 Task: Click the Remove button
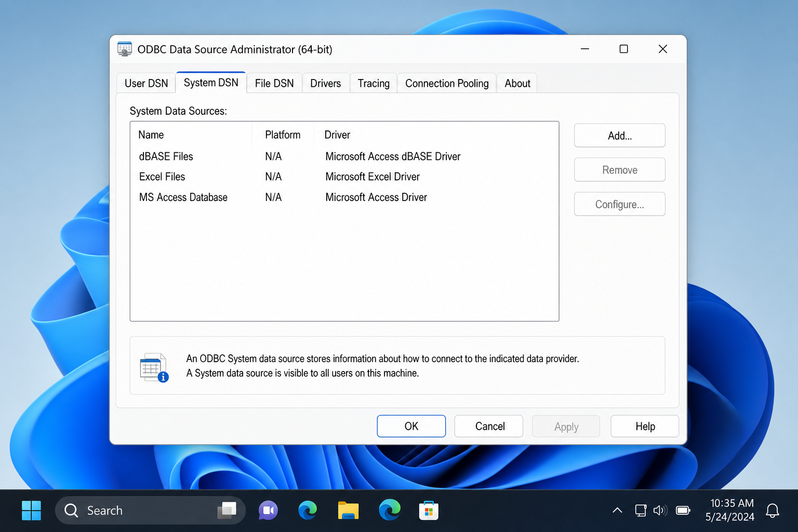click(620, 170)
